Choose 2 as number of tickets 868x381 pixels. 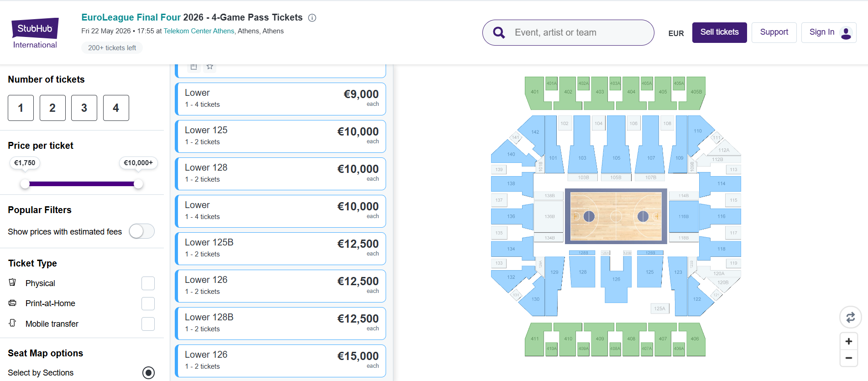pyautogui.click(x=52, y=108)
